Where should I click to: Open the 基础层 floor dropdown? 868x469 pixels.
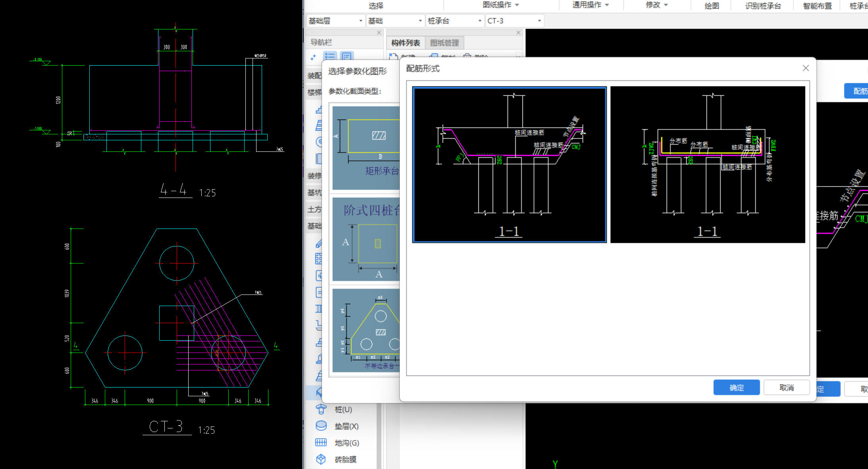(x=336, y=21)
